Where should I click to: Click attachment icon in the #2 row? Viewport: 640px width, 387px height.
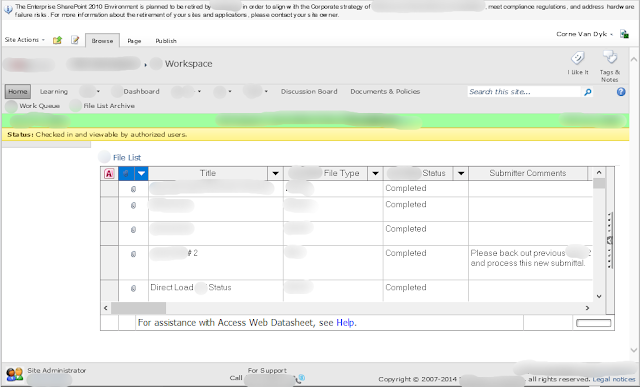(x=133, y=254)
